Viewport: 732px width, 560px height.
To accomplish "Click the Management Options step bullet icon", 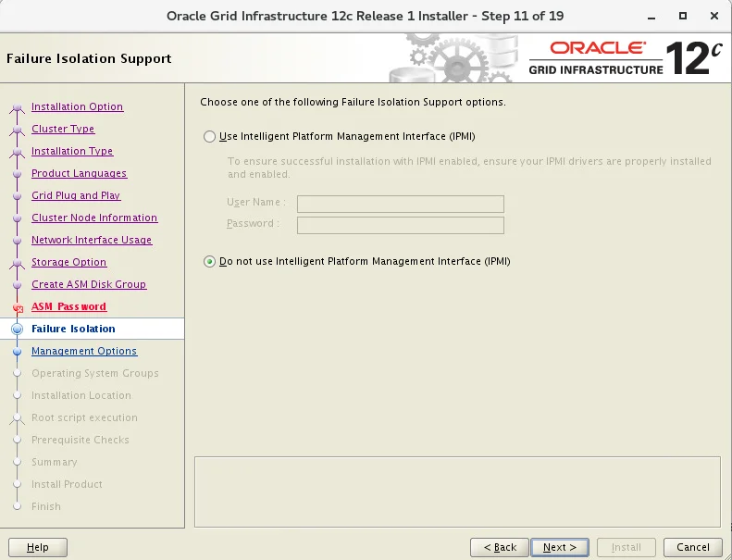I will tap(18, 351).
